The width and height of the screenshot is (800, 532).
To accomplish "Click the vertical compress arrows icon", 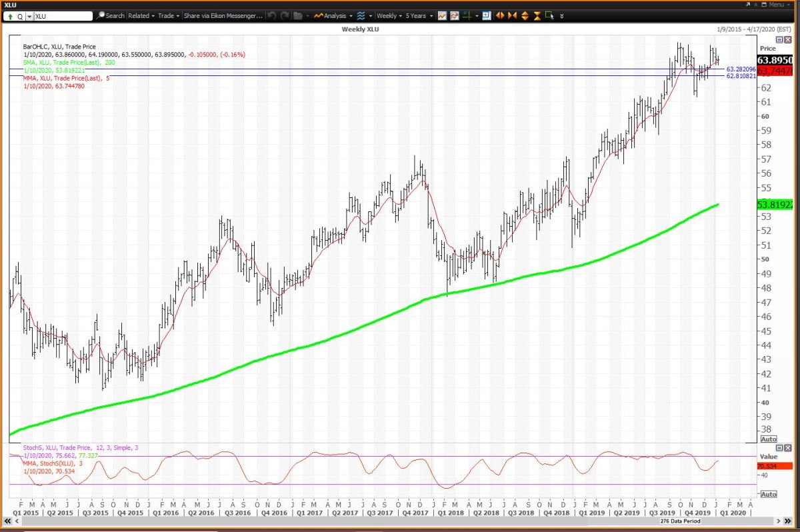I will [x=537, y=15].
